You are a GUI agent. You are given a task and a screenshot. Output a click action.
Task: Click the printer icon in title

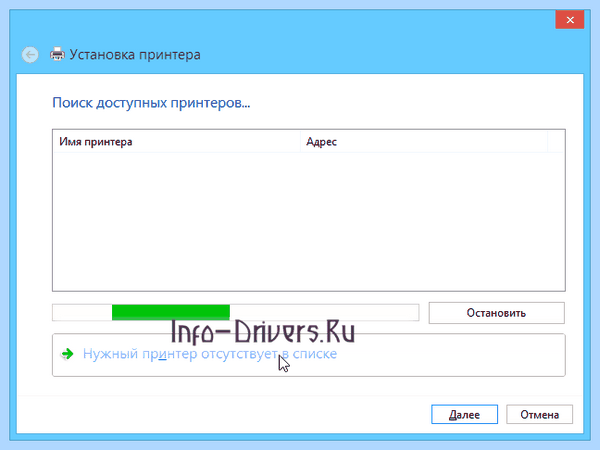point(57,54)
